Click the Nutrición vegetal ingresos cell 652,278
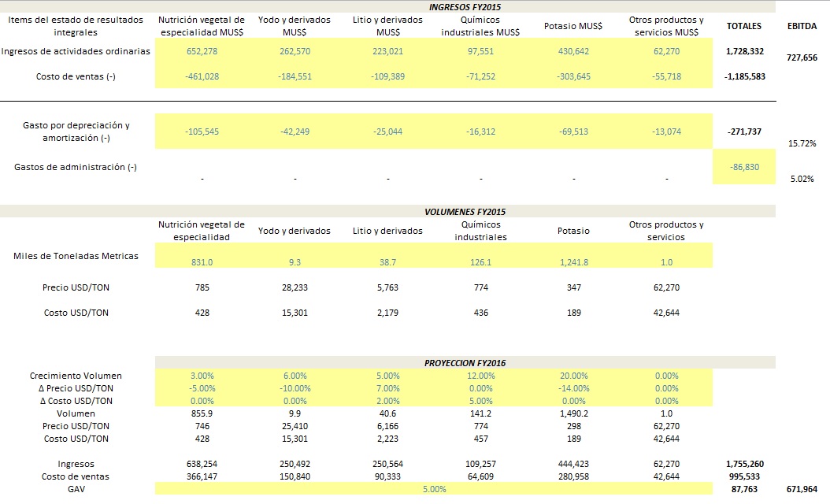This screenshot has width=830, height=504. [202, 51]
